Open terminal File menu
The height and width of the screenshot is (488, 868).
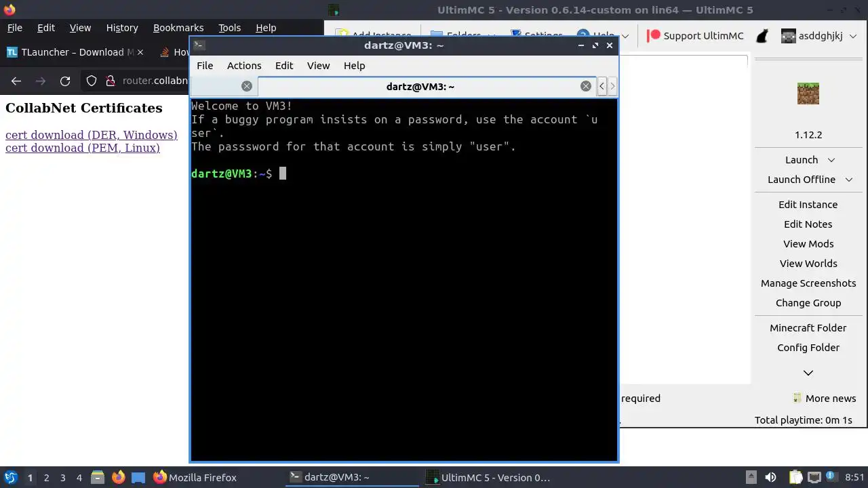(x=205, y=66)
